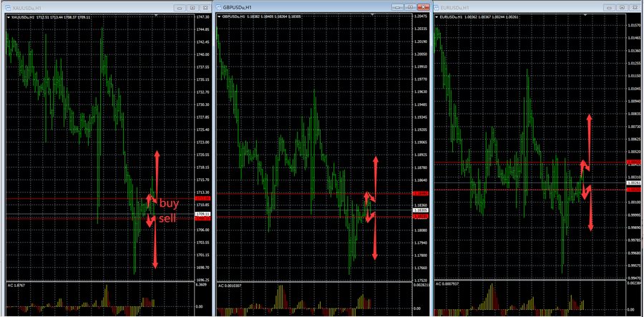
Task: Click the GBPUSD chart window icon
Action: 220,7
